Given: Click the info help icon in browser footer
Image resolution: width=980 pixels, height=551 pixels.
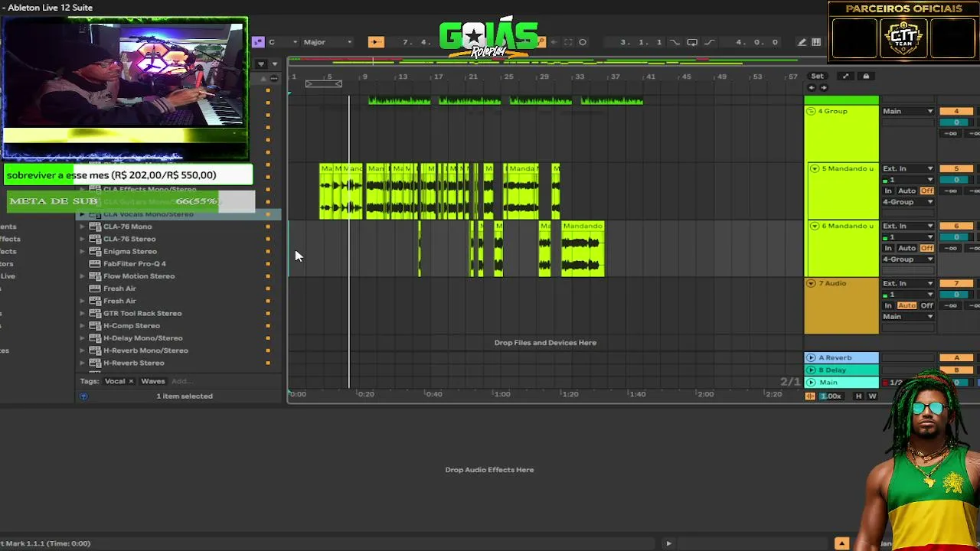Looking at the screenshot, I should click(x=83, y=396).
